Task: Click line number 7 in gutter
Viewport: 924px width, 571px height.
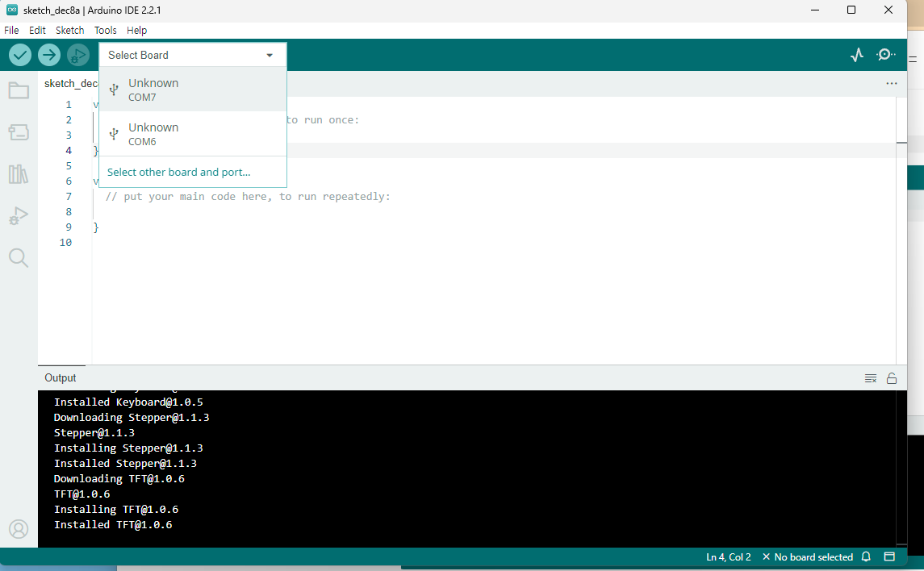Action: tap(69, 197)
